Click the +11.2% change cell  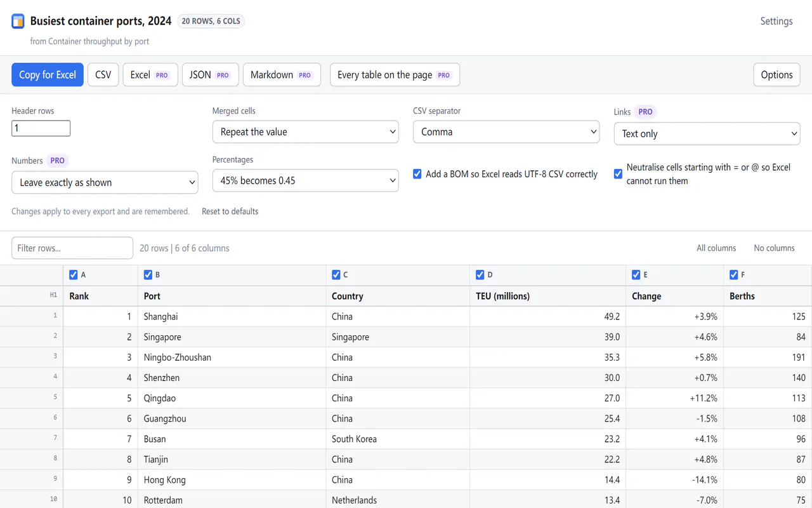pyautogui.click(x=674, y=398)
